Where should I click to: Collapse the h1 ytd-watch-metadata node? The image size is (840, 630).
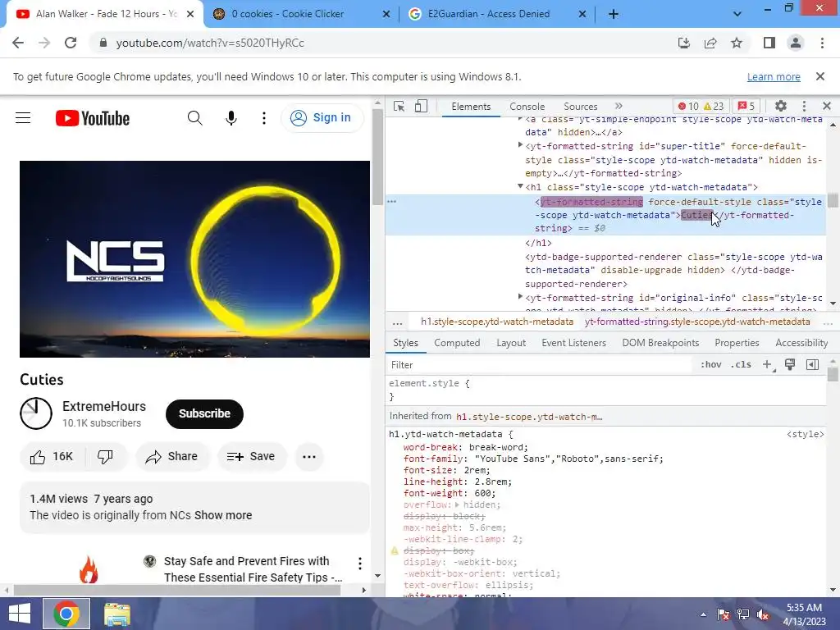(519, 186)
